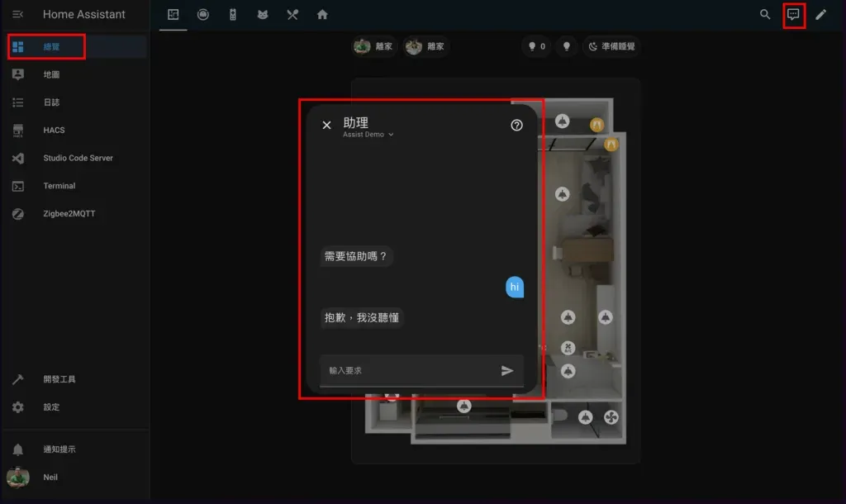Open the edit dashboard pencil icon
This screenshot has height=504, width=846.
point(820,14)
